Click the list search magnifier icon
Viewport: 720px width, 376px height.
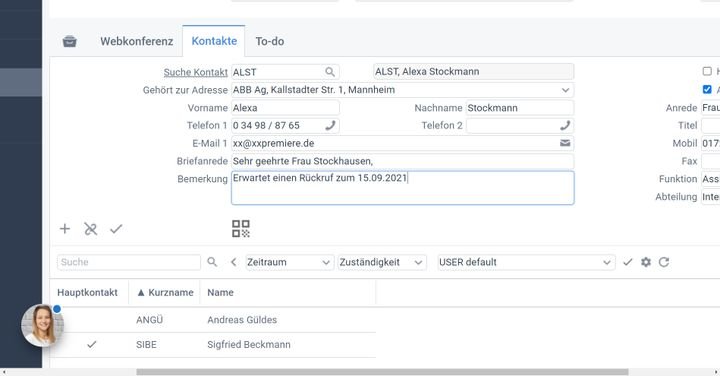pyautogui.click(x=212, y=262)
